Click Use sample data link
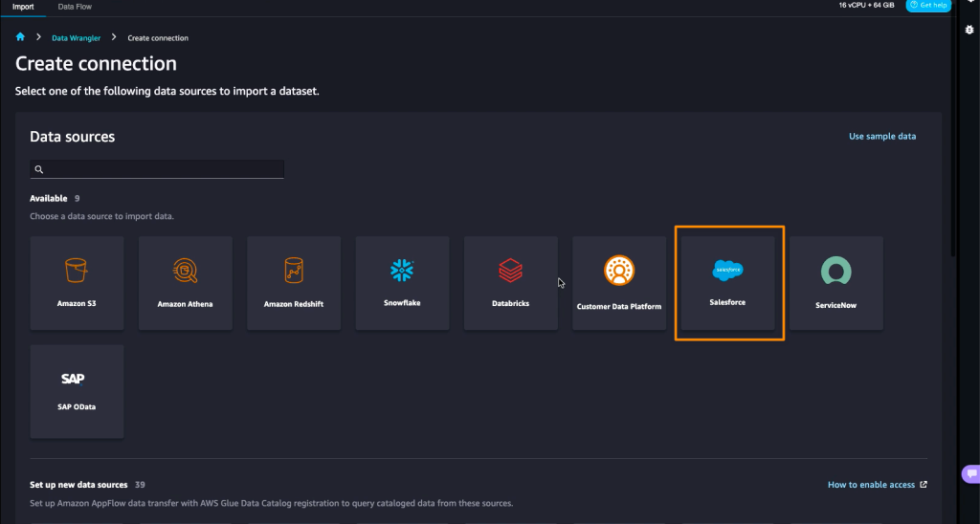The height and width of the screenshot is (524, 980). [881, 136]
